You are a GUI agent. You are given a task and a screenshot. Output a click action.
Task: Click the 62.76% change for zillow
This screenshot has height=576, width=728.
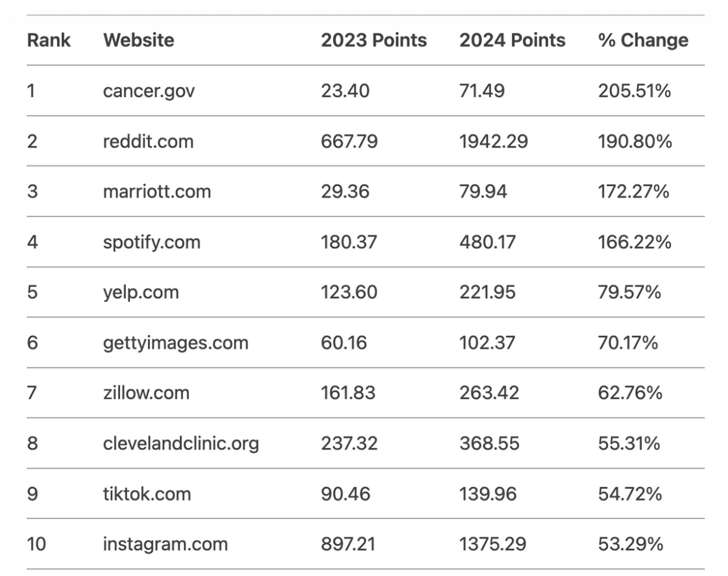pyautogui.click(x=628, y=392)
